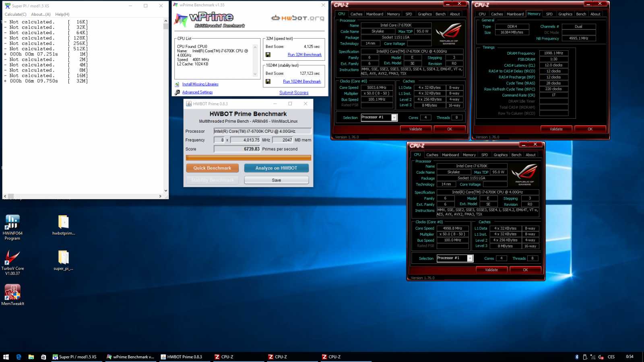Click Validate in top-left CPU-Z window
The width and height of the screenshot is (644, 362).
click(415, 129)
